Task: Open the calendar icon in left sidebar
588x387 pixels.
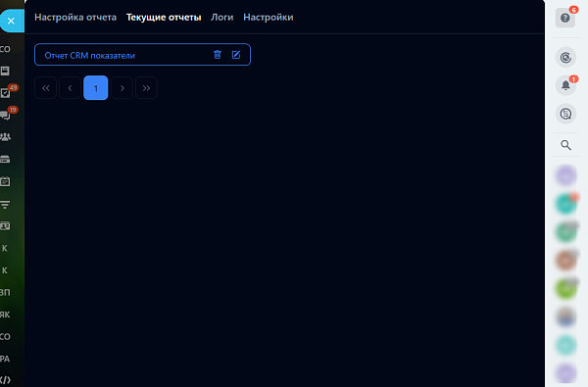Action: pyautogui.click(x=5, y=181)
